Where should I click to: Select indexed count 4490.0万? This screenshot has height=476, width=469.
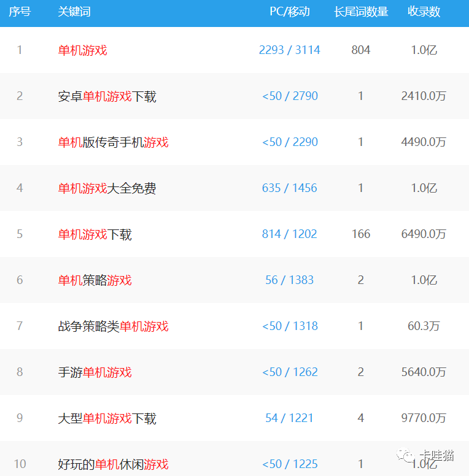pos(424,142)
